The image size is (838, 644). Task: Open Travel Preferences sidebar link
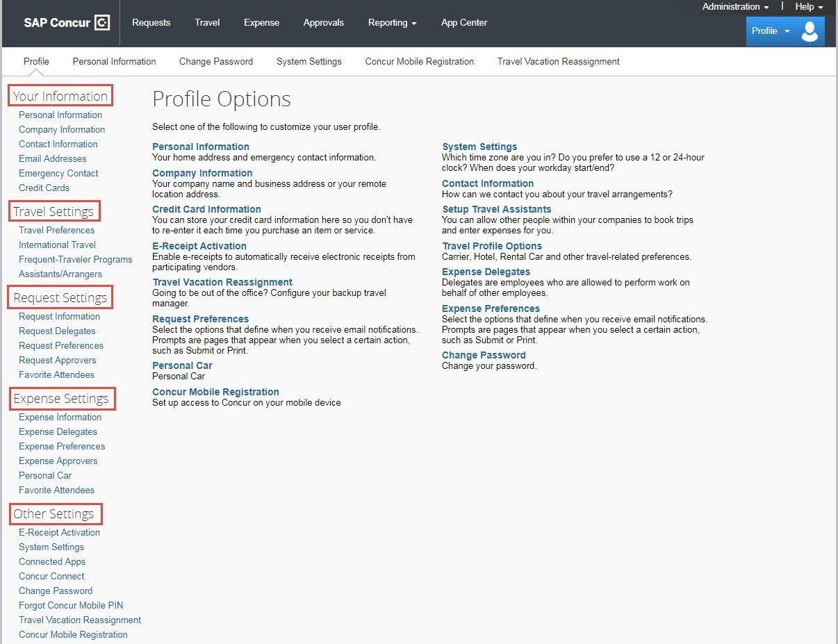(x=56, y=230)
